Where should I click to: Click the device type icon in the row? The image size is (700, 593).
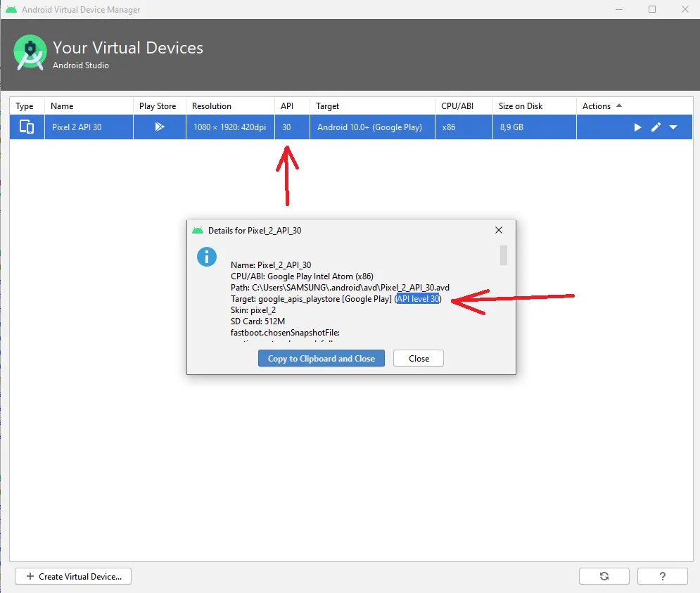click(x=27, y=127)
